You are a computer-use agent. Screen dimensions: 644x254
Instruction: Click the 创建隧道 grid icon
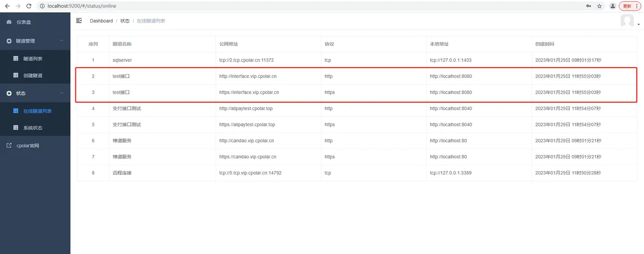click(x=16, y=75)
